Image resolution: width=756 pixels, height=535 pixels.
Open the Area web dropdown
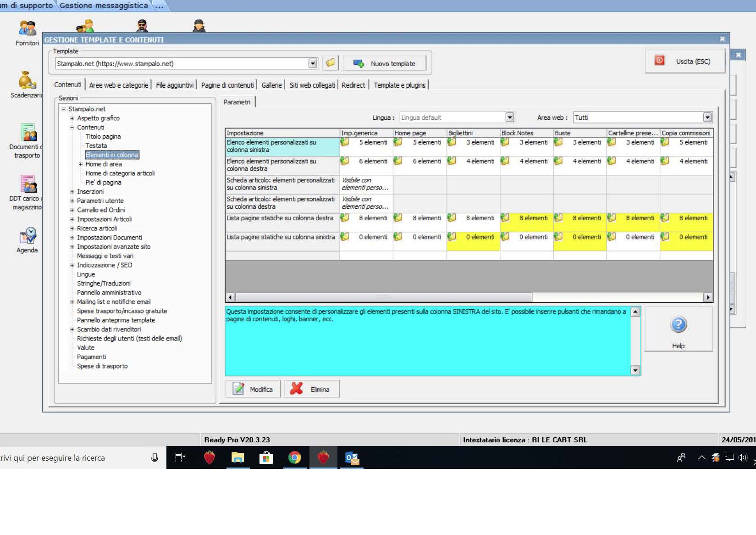point(707,117)
